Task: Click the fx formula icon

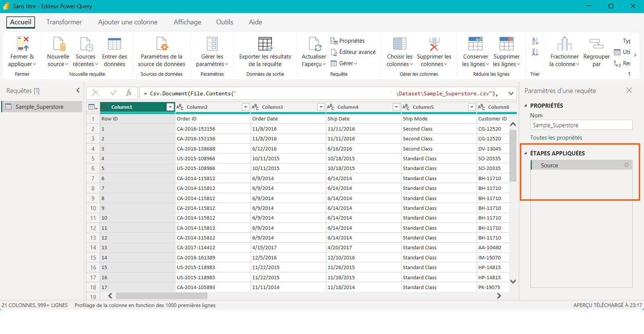Action: point(129,93)
